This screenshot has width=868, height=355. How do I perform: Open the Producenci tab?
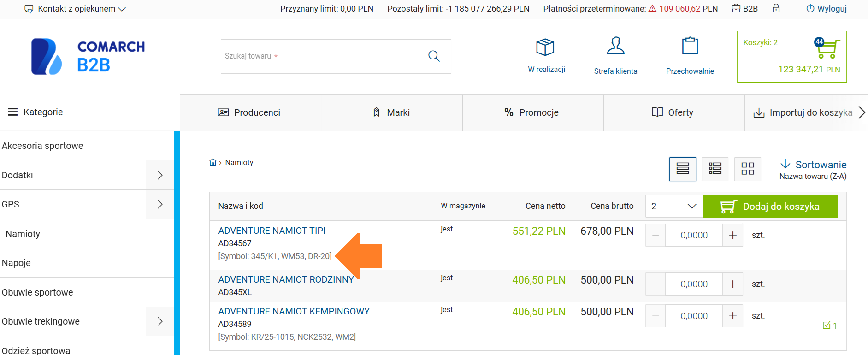tap(250, 112)
